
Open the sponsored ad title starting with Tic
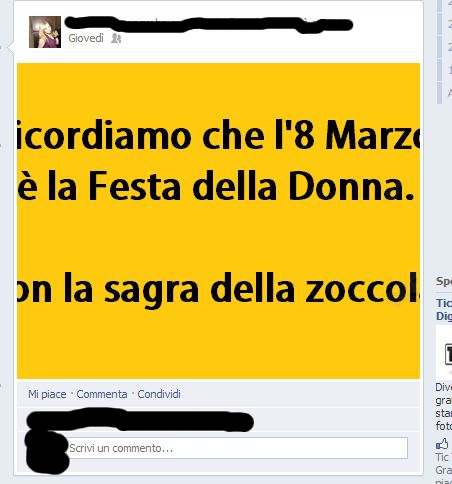click(444, 309)
